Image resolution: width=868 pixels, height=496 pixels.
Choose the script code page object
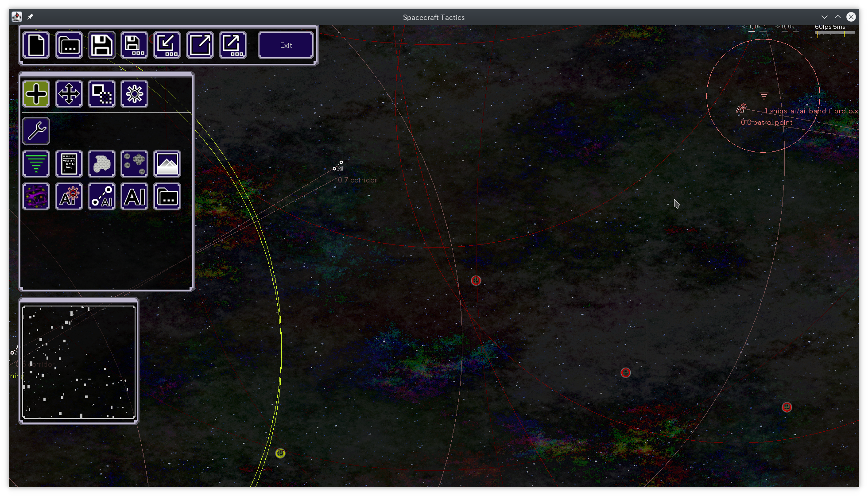[69, 164]
